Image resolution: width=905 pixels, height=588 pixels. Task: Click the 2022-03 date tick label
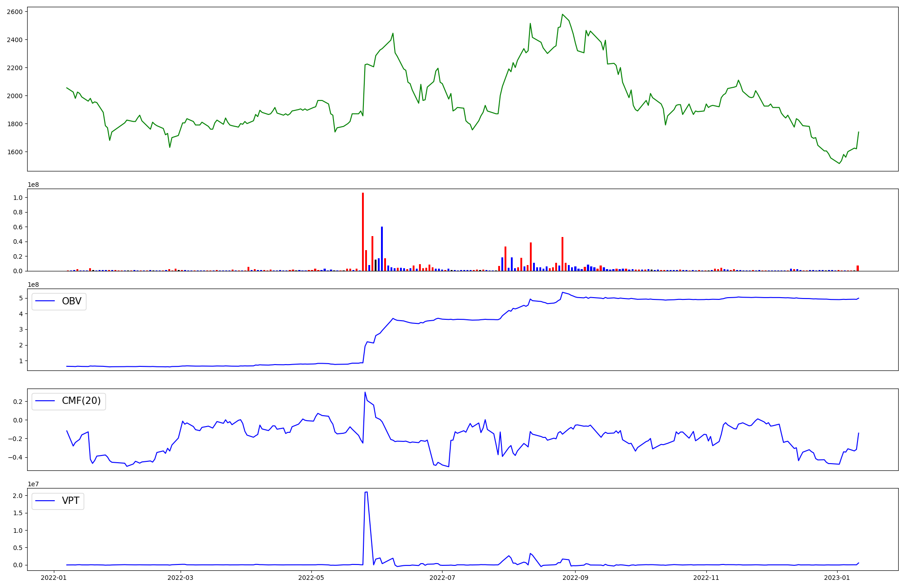tap(180, 578)
